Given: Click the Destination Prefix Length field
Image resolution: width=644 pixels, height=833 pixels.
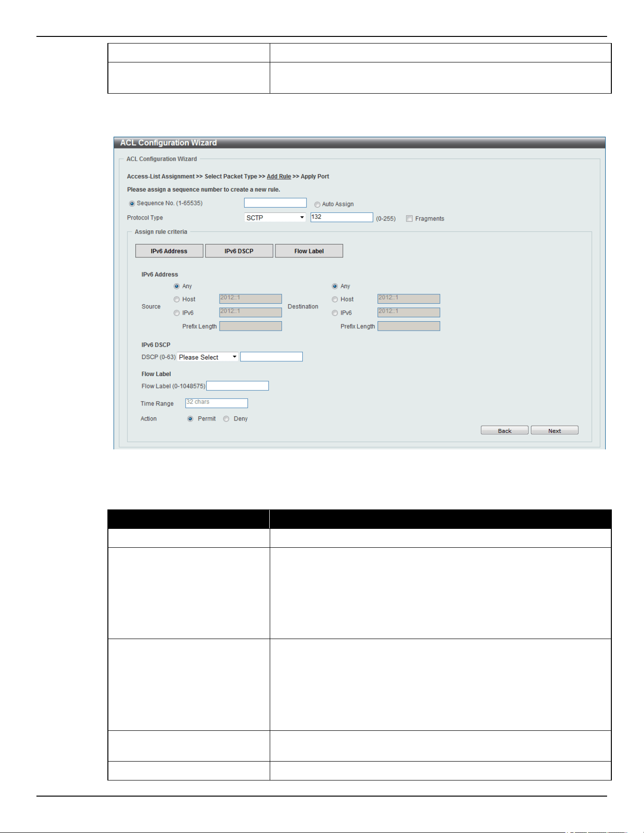Looking at the screenshot, I should (x=409, y=326).
